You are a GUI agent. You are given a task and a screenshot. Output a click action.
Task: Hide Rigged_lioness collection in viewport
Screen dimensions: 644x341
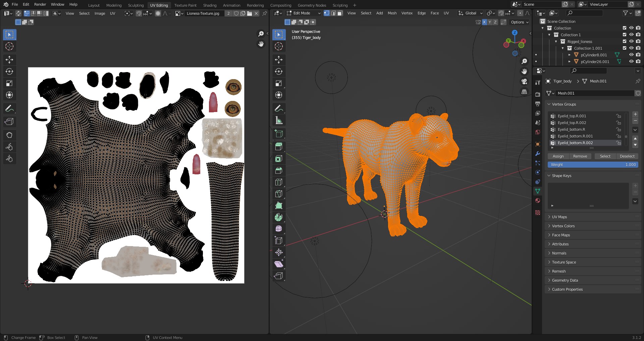(631, 41)
